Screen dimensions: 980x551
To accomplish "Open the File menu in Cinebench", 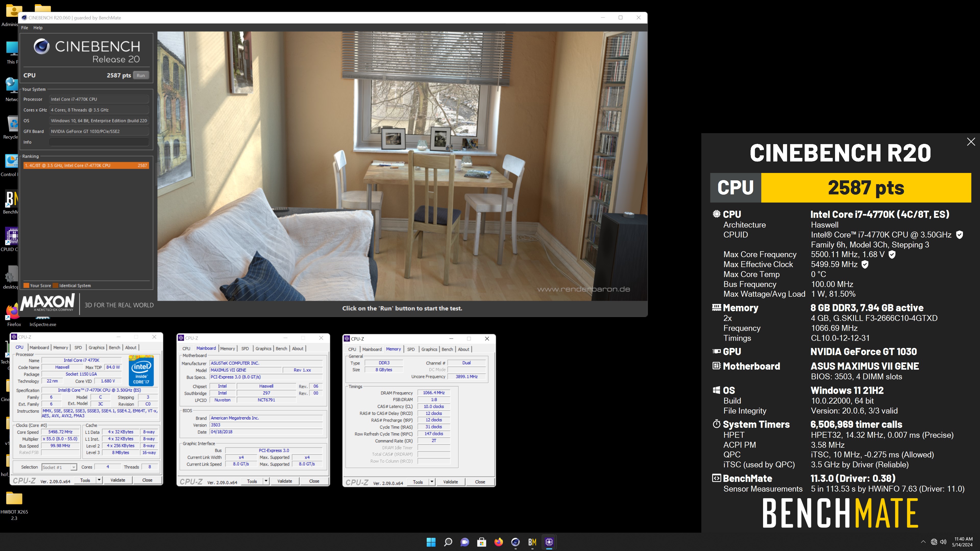I will (24, 28).
